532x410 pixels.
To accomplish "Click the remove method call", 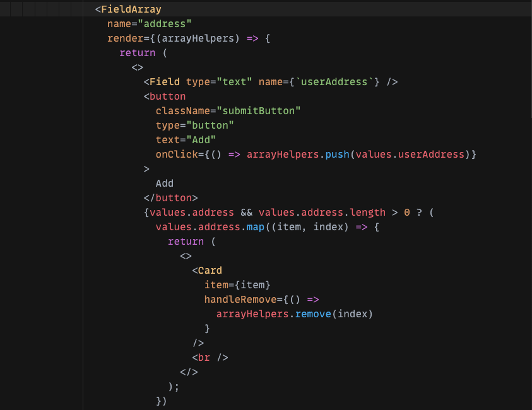I will pyautogui.click(x=313, y=314).
